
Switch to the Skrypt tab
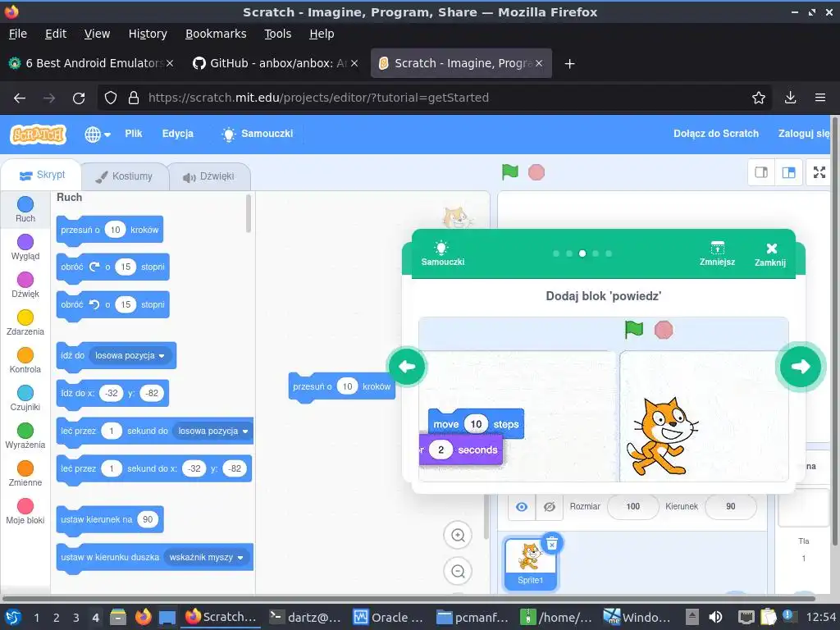[42, 176]
